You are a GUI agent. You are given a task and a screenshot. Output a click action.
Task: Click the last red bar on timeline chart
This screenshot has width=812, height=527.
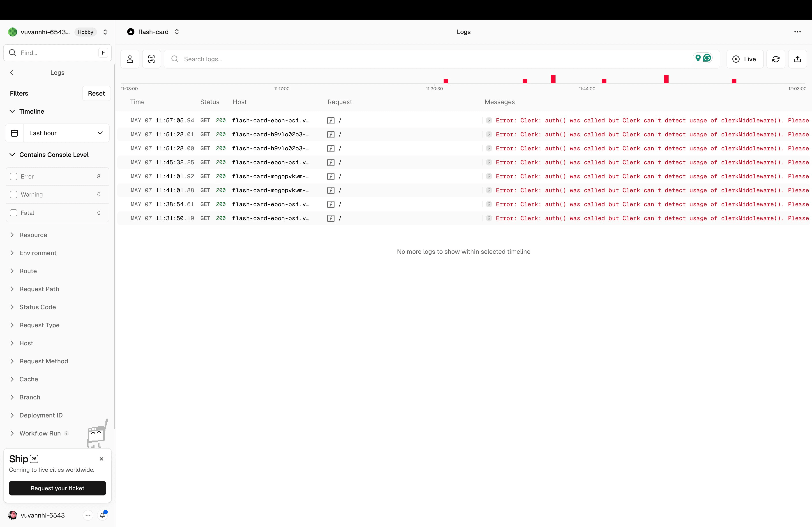734,81
